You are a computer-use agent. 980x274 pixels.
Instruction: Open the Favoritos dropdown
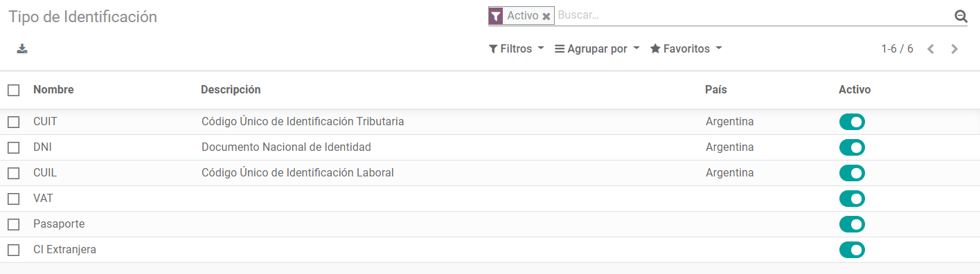click(x=686, y=49)
